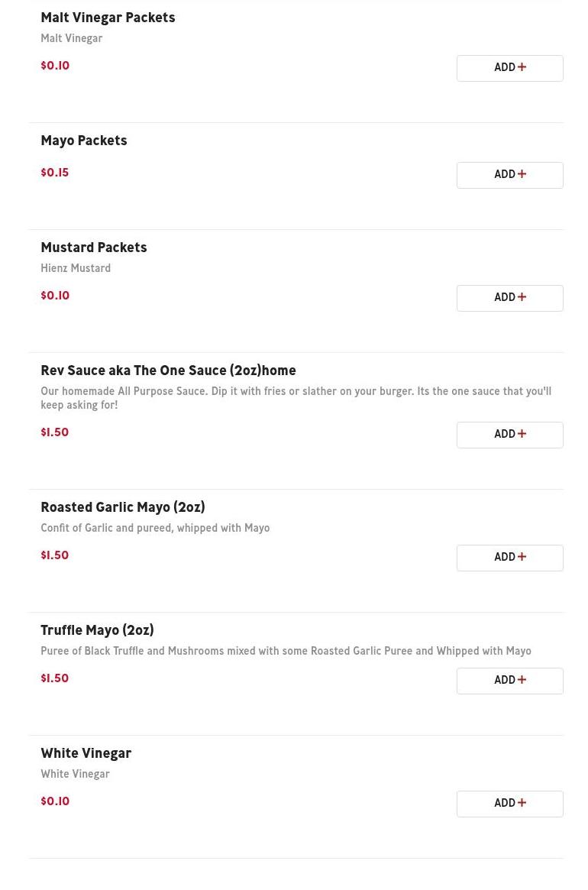588x890 pixels.
Task: Click the Truffle Mayo puree description text
Action: click(x=286, y=652)
